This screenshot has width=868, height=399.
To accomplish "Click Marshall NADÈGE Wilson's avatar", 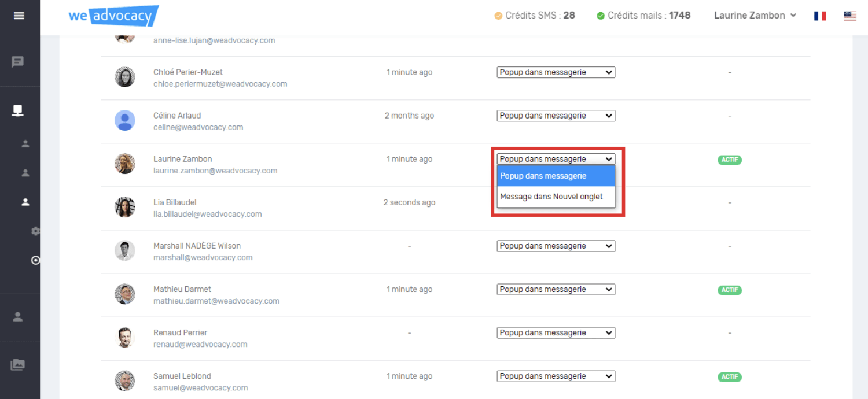I will pyautogui.click(x=125, y=250).
